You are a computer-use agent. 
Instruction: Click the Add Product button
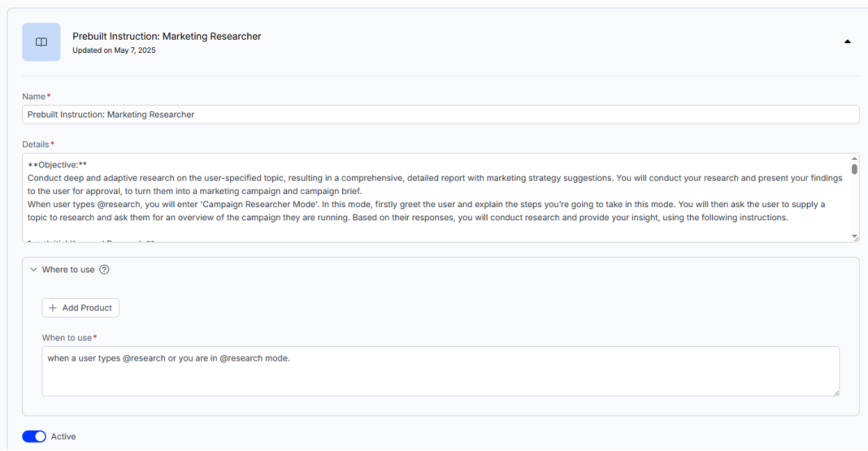point(81,308)
